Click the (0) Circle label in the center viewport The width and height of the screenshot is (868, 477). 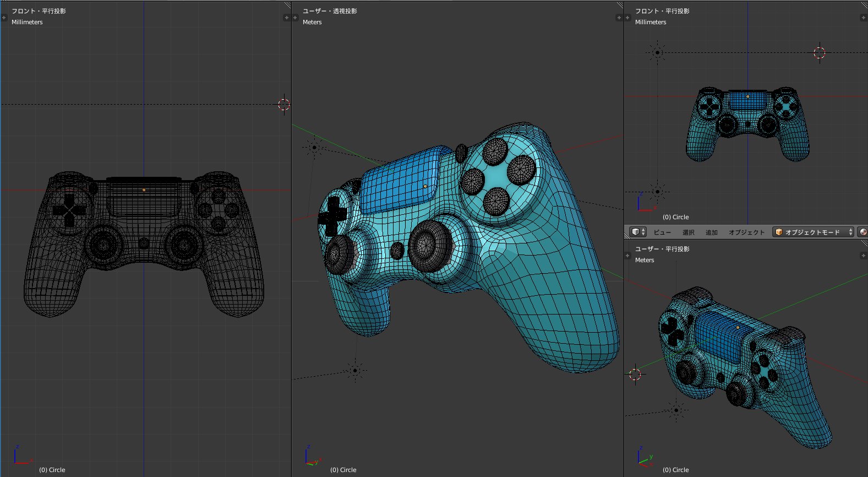[343, 470]
